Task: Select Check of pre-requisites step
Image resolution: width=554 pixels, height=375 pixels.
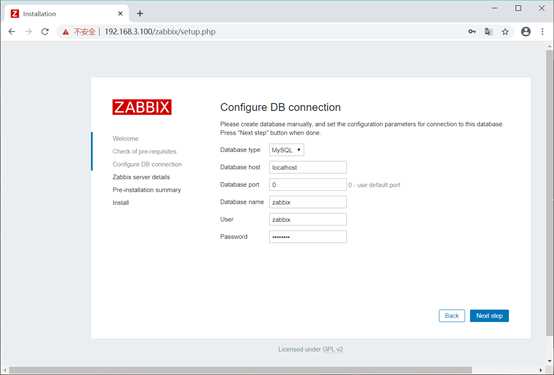Action: 145,151
